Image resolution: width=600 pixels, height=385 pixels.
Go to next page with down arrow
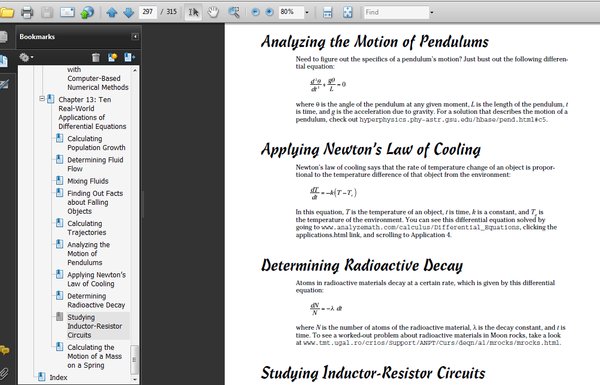[129, 12]
